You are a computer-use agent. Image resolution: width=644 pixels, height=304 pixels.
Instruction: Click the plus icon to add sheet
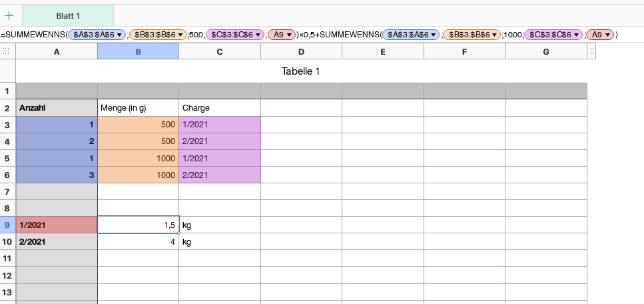tap(9, 15)
